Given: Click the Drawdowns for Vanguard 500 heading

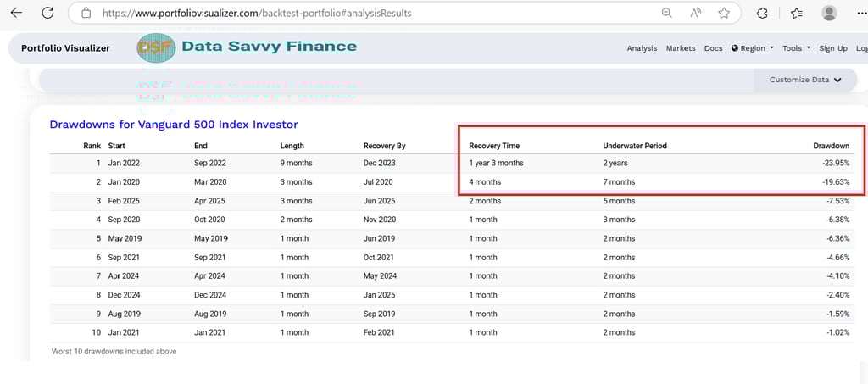Looking at the screenshot, I should point(174,125).
